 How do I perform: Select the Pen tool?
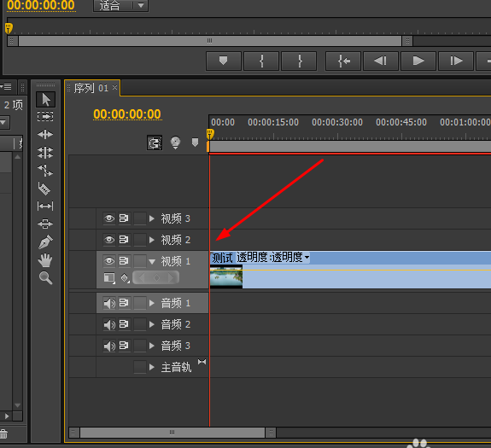45,241
